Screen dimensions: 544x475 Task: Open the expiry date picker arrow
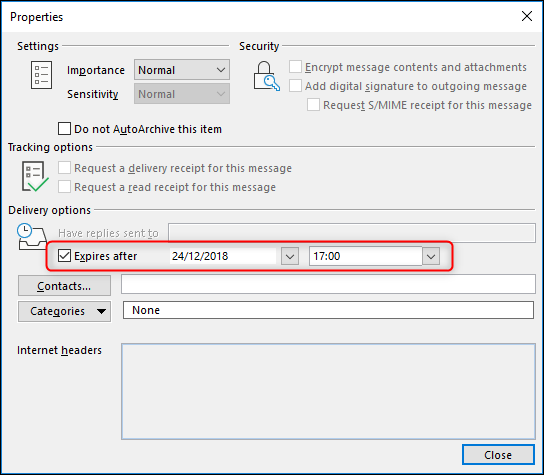pyautogui.click(x=290, y=256)
